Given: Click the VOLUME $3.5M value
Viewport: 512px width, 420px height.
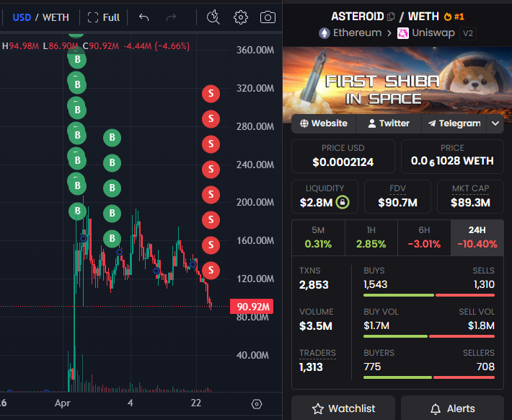Looking at the screenshot, I should tap(316, 326).
